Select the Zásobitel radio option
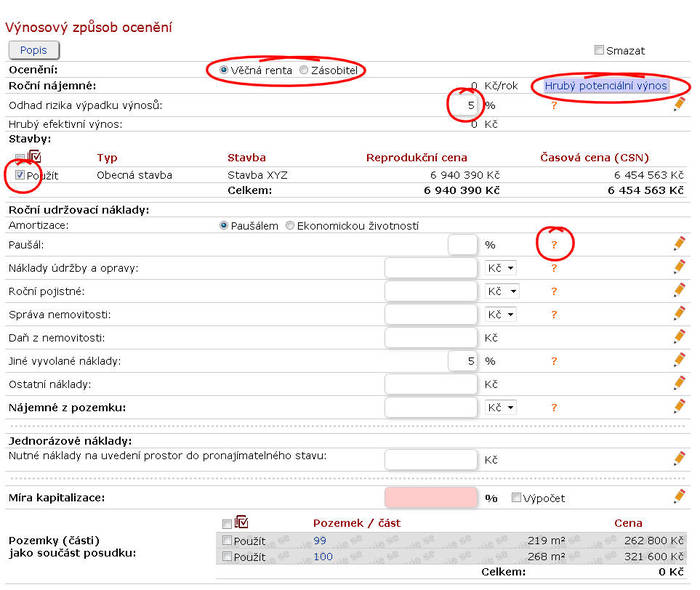 point(304,70)
